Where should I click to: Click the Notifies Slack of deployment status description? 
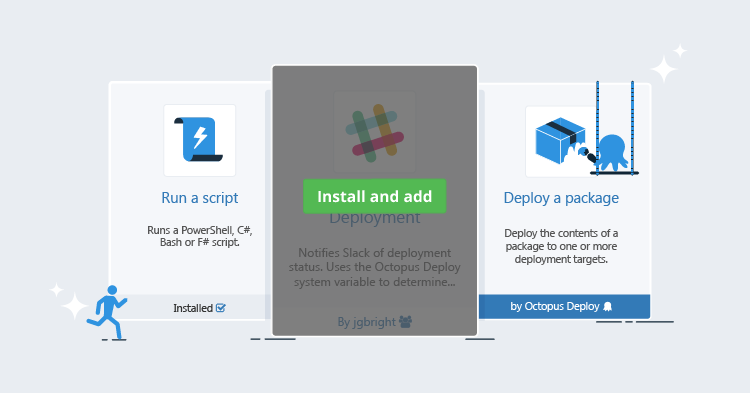pyautogui.click(x=375, y=267)
